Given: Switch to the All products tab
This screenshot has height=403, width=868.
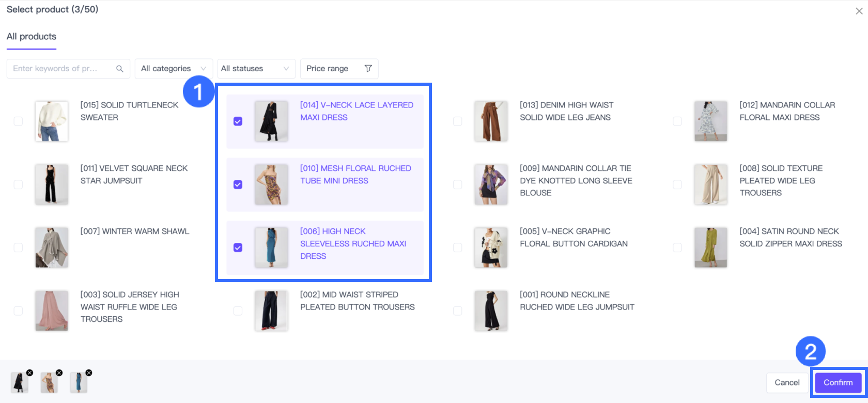Looking at the screenshot, I should click(32, 37).
